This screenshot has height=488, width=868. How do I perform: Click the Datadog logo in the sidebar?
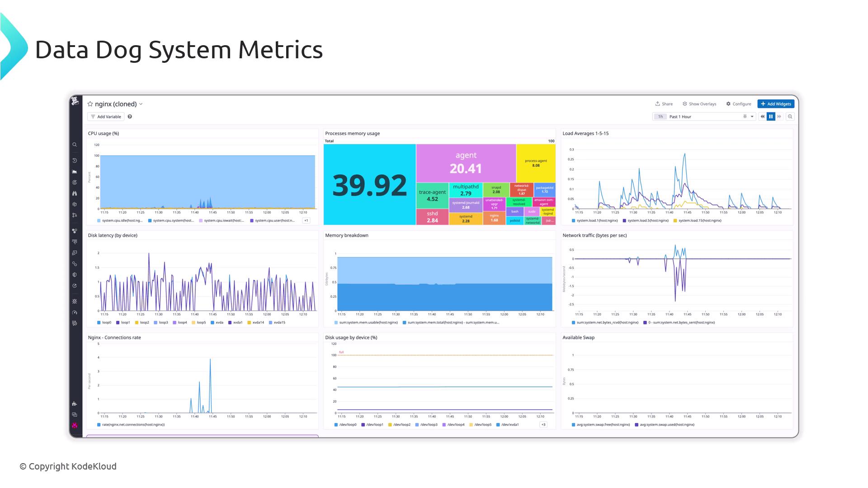pos(75,101)
